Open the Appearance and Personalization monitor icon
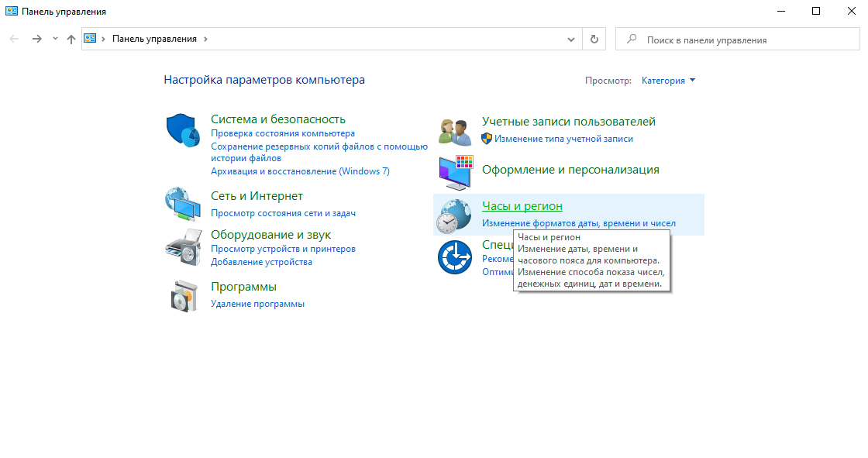Image resolution: width=868 pixels, height=458 pixels. [455, 173]
